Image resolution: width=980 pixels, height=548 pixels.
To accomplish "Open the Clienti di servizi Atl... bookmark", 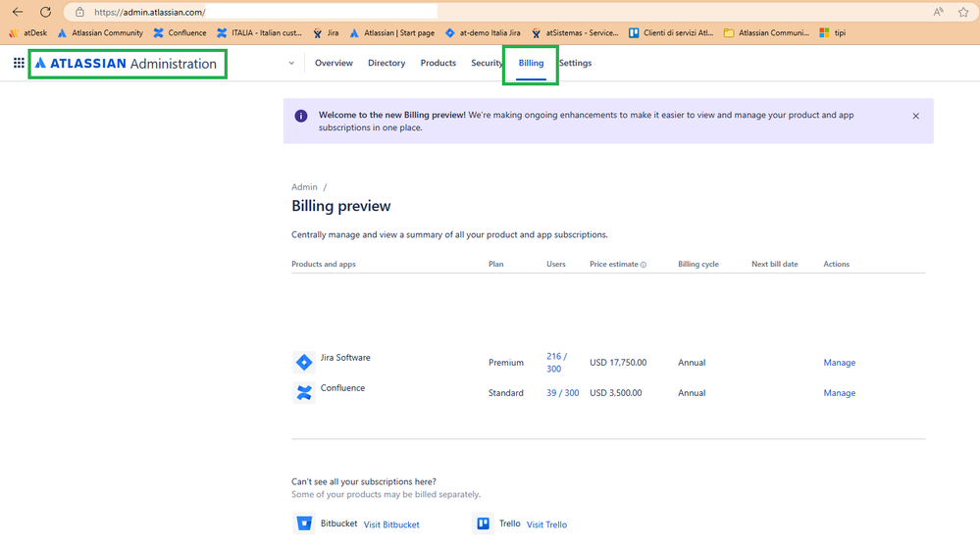I will [671, 33].
